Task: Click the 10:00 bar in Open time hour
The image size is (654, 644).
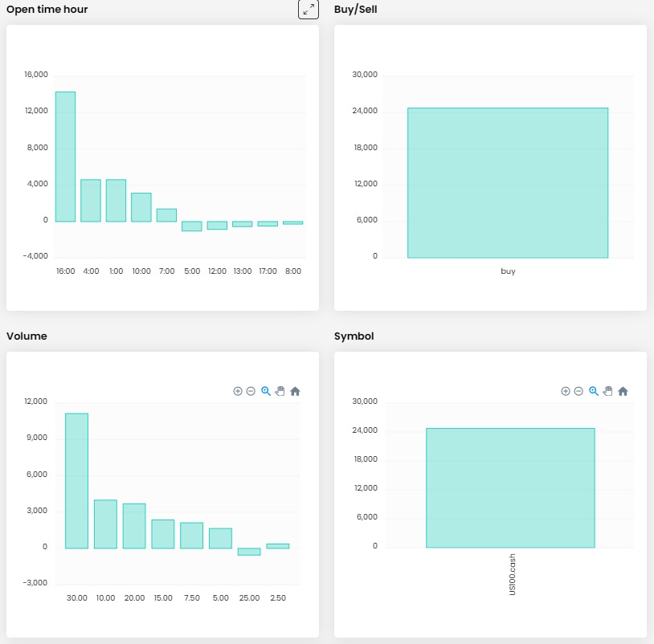Action: 141,207
